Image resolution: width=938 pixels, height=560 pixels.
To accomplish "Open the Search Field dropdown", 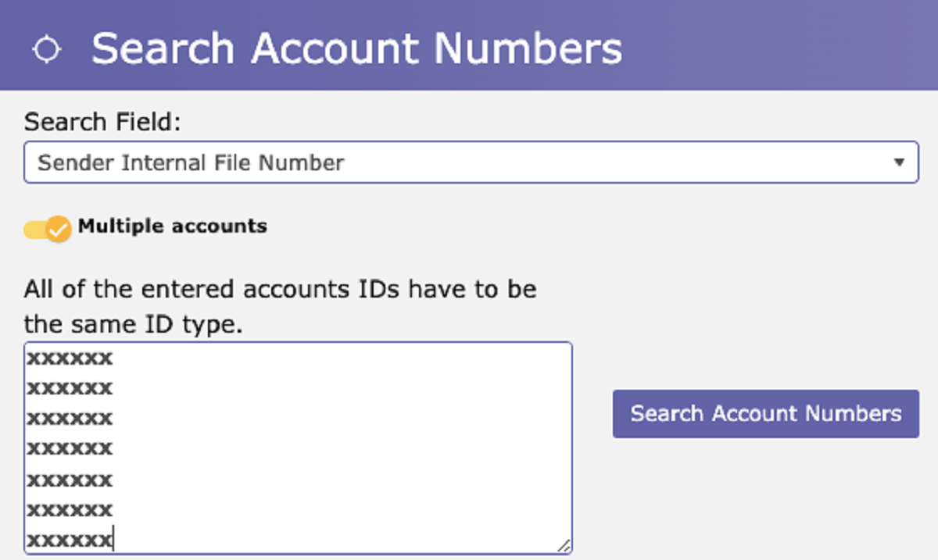I will (471, 162).
